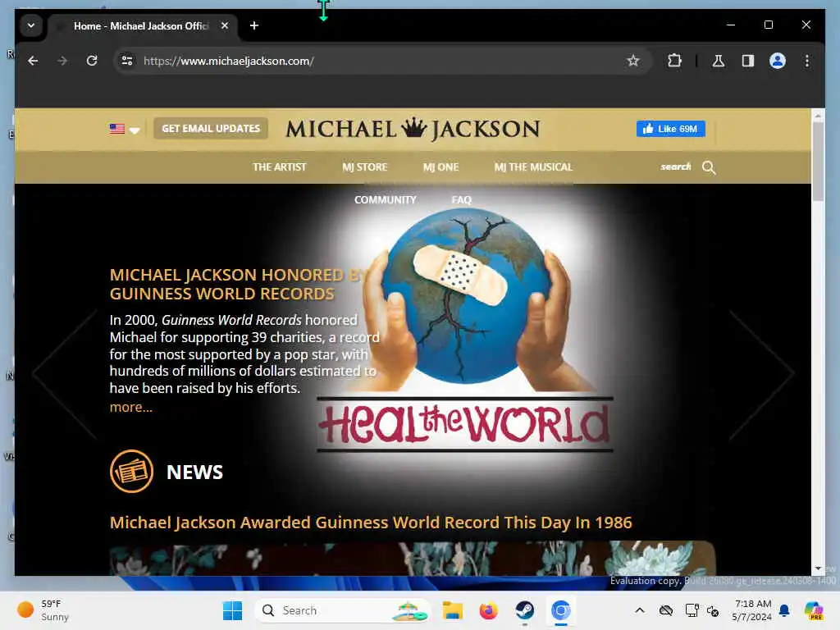840x630 pixels.
Task: Open a new browser tab
Action: (254, 25)
